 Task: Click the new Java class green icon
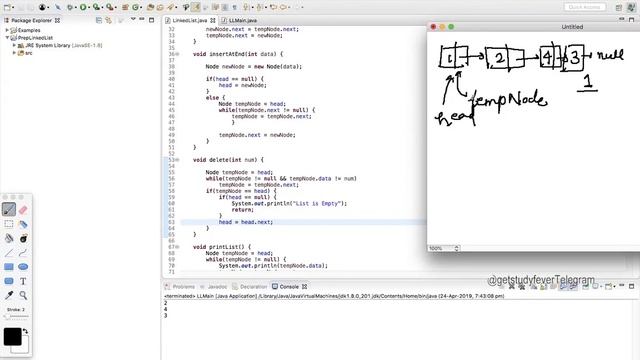pos(136,7)
